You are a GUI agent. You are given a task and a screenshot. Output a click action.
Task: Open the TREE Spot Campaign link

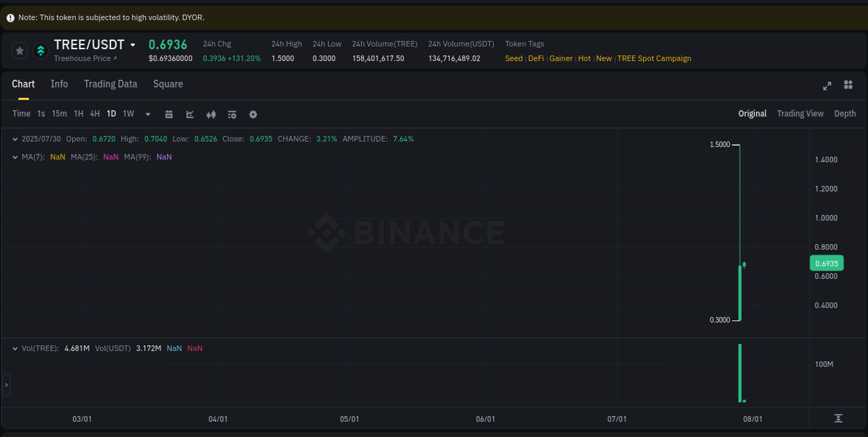coord(654,58)
